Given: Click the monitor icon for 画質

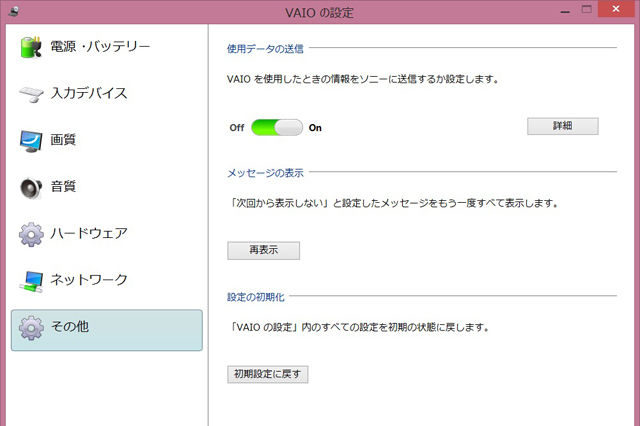Looking at the screenshot, I should point(31,141).
